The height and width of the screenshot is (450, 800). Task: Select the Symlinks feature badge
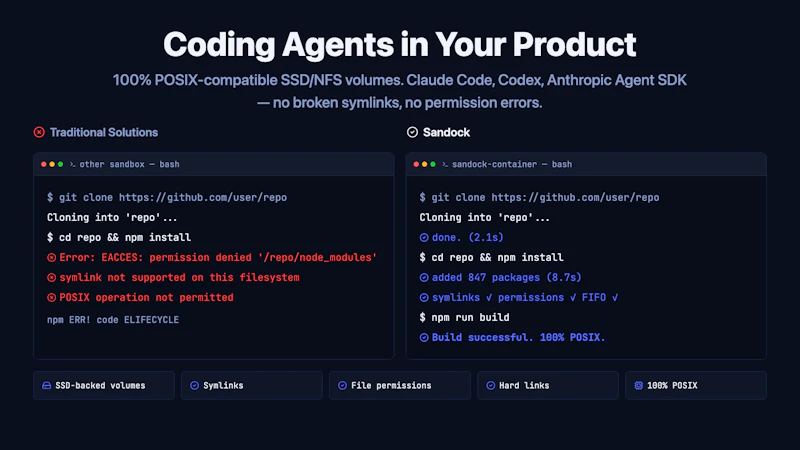click(252, 386)
